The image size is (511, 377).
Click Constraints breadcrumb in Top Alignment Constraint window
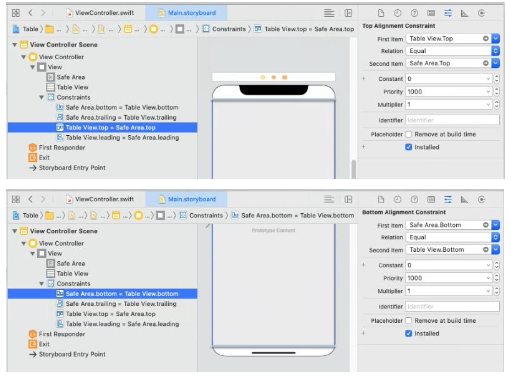(225, 29)
